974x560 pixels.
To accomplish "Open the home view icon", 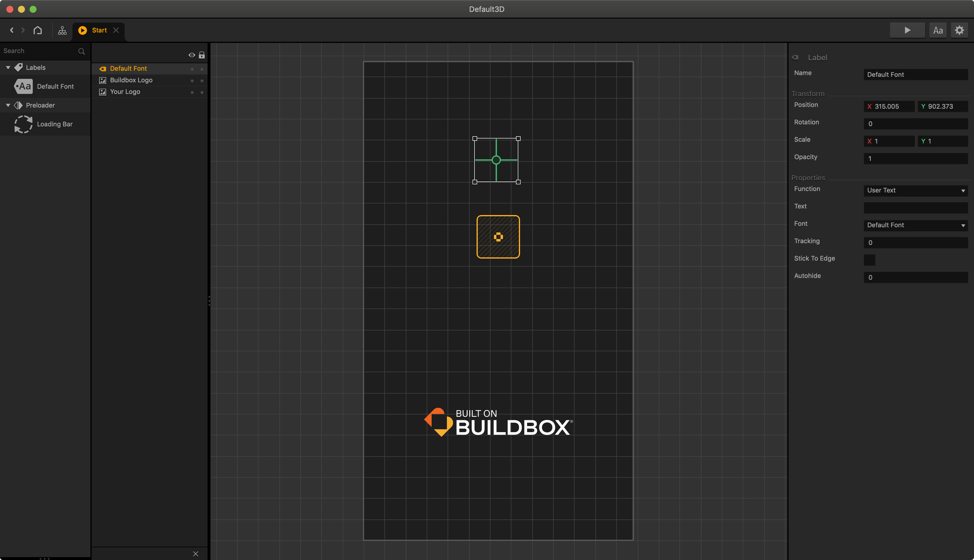I will (x=38, y=30).
